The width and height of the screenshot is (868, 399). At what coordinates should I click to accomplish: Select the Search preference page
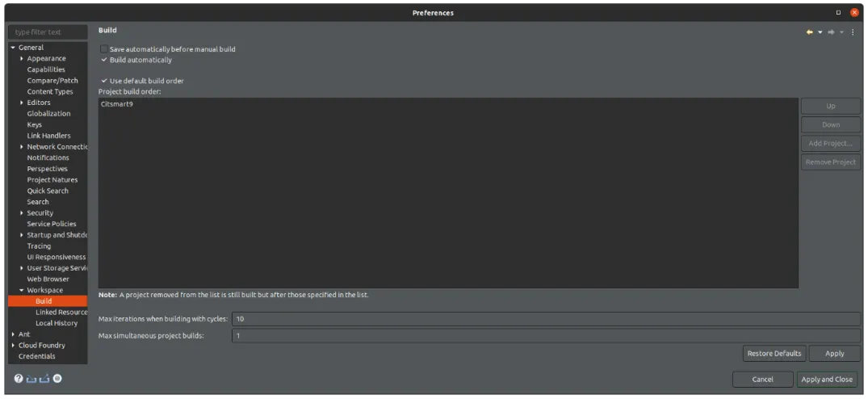tap(38, 202)
